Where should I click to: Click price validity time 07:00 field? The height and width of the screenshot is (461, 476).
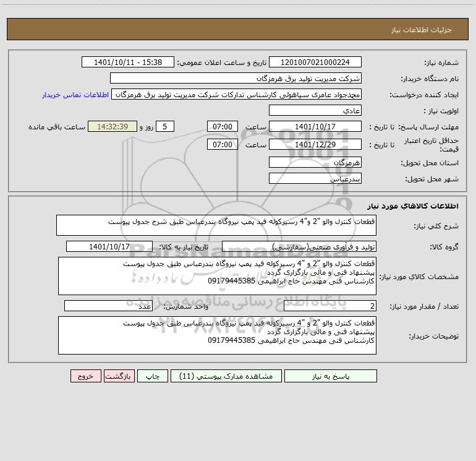222,144
